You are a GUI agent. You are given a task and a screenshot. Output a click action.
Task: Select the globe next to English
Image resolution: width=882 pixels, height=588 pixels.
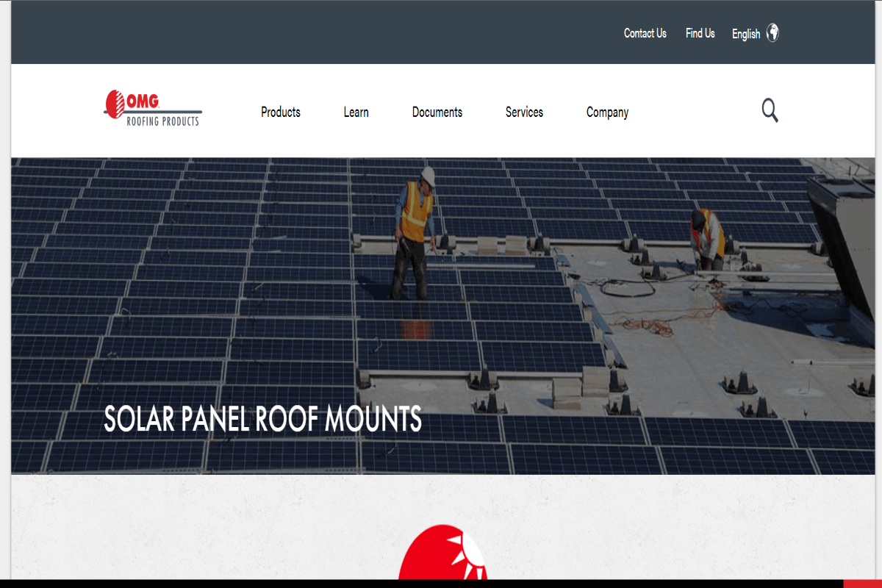coord(772,33)
